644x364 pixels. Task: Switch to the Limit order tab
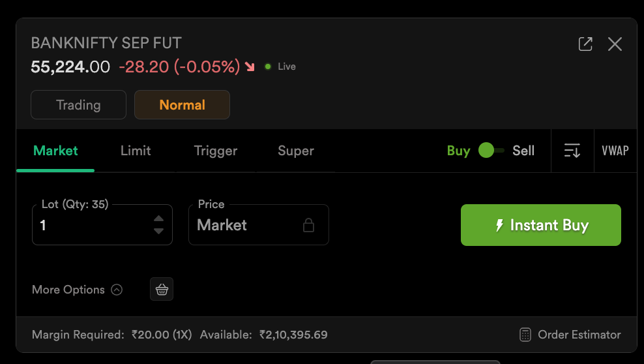click(x=136, y=151)
